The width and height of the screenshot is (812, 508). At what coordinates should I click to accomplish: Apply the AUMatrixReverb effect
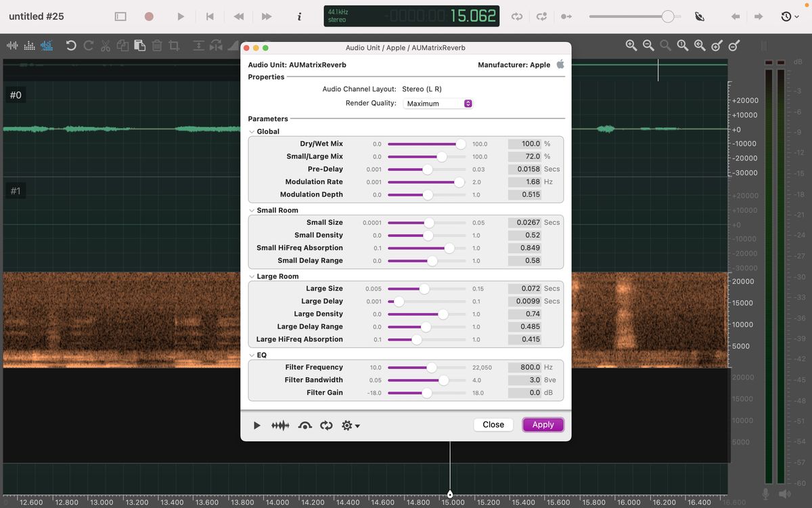point(543,424)
